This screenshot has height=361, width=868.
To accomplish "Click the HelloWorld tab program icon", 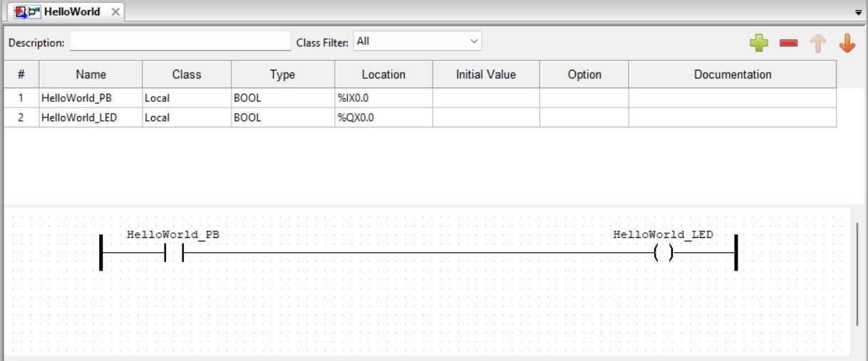I will pos(27,12).
